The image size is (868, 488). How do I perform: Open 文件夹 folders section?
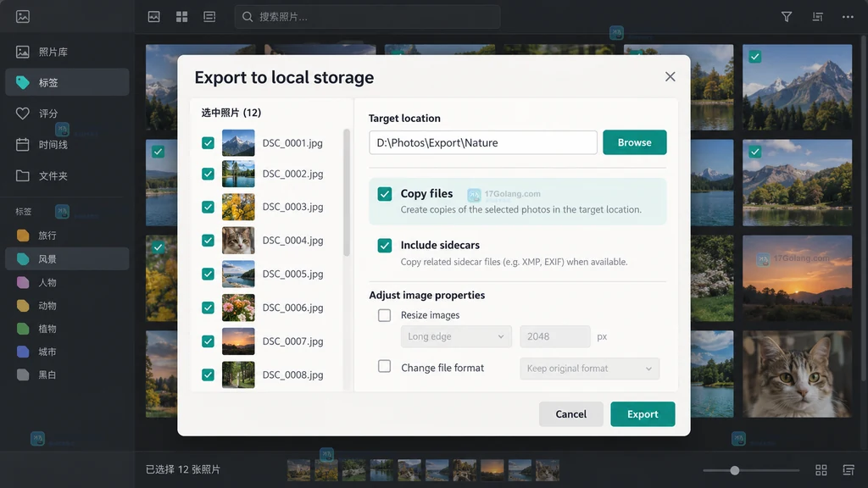(x=67, y=176)
